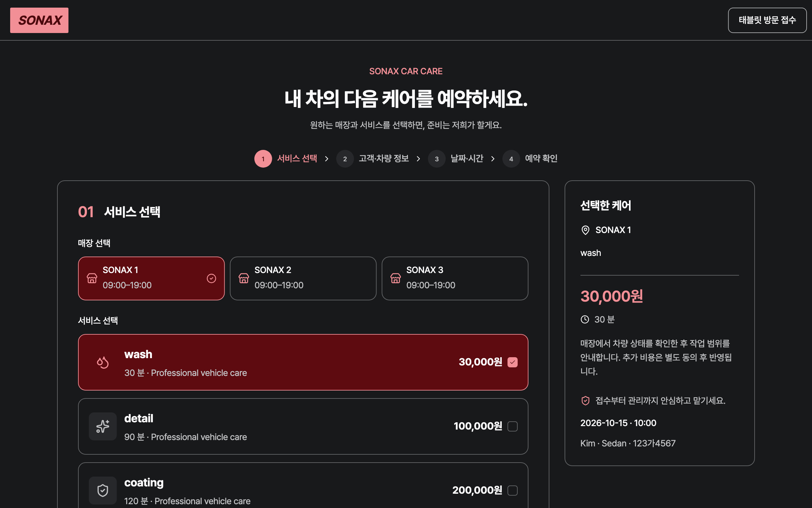Check the detail service checkbox

pos(512,426)
